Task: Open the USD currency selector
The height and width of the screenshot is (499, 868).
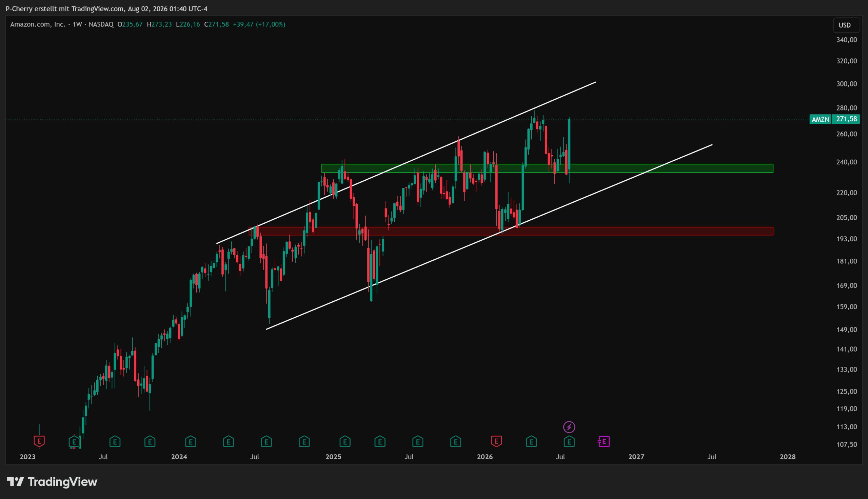Action: coord(846,25)
